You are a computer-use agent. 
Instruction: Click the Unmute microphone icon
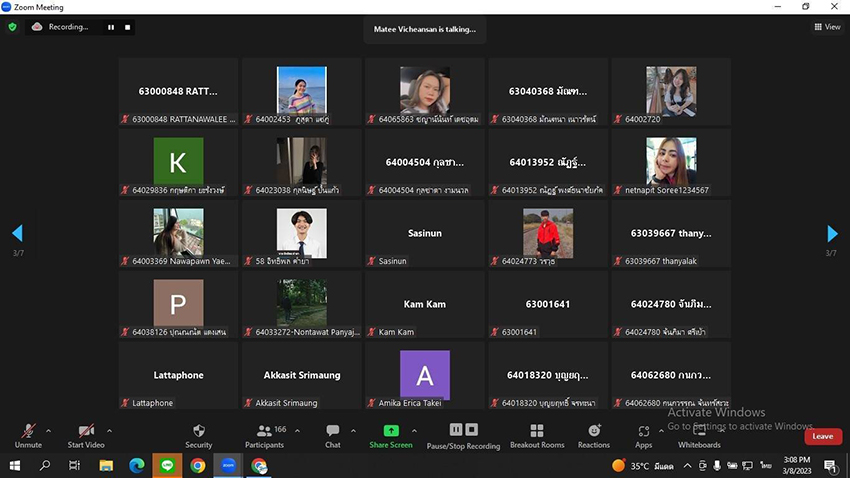tap(28, 431)
